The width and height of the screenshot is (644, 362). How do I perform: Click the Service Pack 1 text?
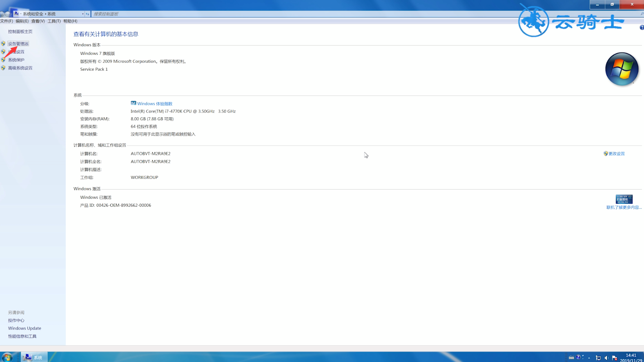pos(94,69)
